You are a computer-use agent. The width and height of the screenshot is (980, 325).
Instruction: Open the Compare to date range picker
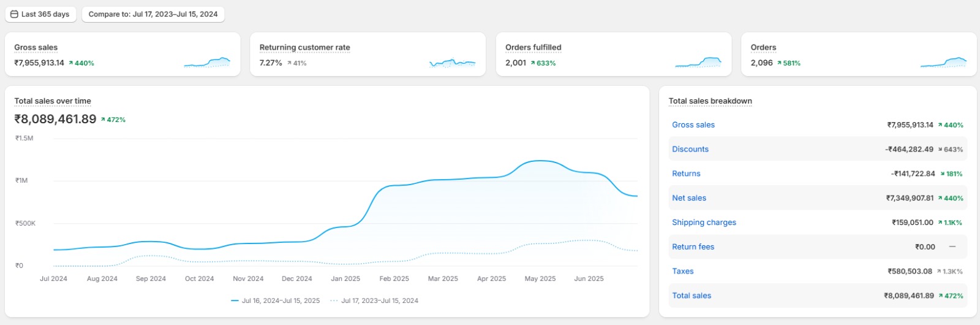(x=153, y=14)
